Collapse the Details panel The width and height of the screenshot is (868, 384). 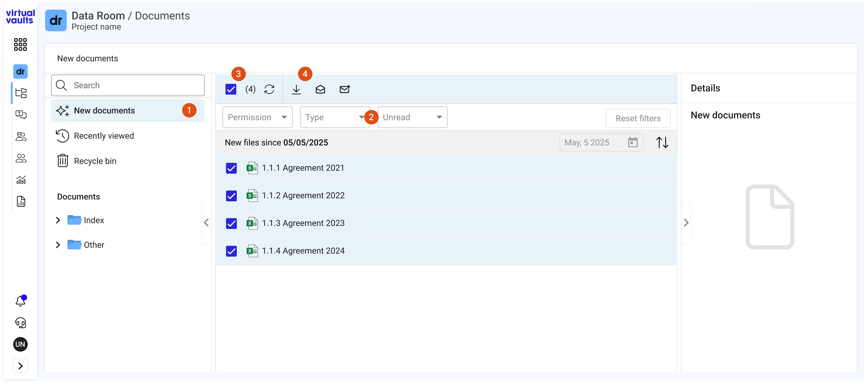[x=686, y=222]
